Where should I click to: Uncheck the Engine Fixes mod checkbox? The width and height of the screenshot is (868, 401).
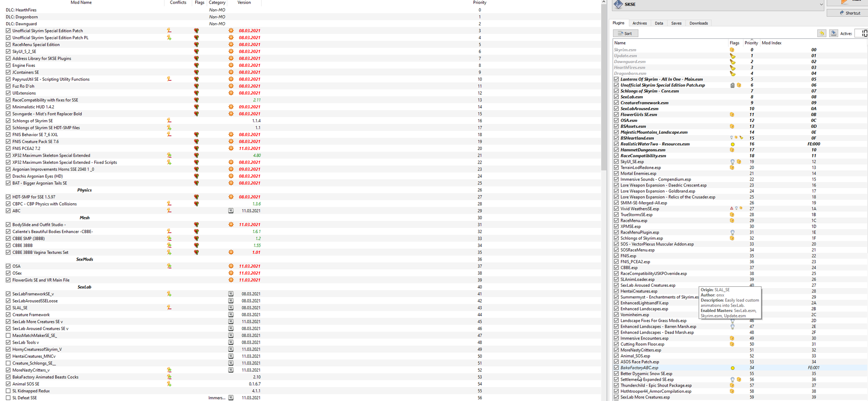click(x=8, y=65)
